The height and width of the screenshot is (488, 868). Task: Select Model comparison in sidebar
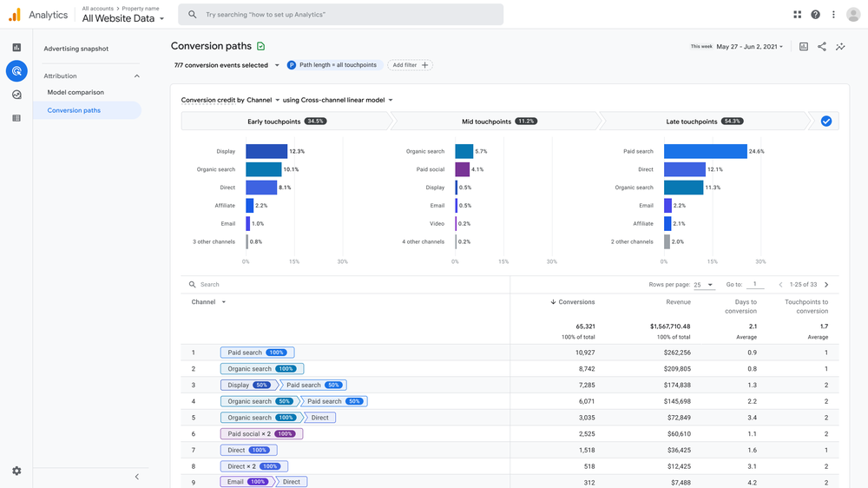click(x=76, y=92)
